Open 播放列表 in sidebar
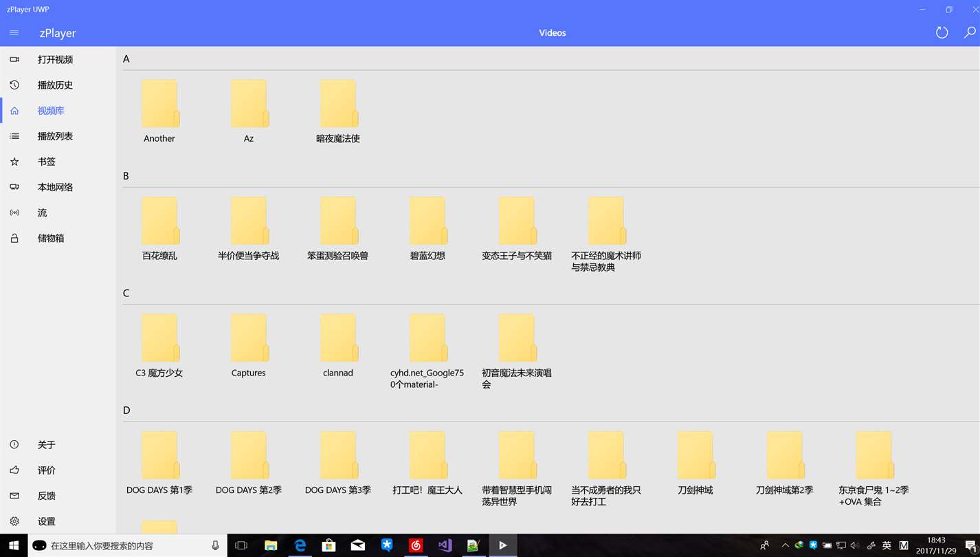980x557 pixels. [58, 136]
